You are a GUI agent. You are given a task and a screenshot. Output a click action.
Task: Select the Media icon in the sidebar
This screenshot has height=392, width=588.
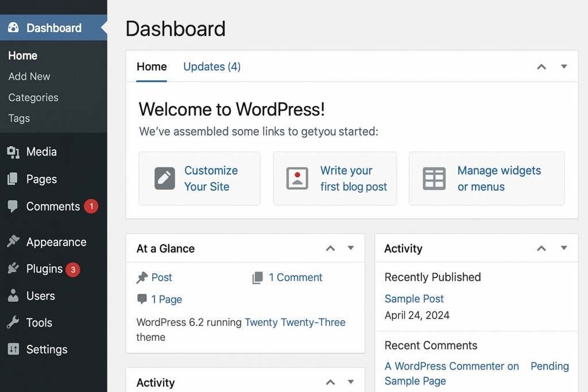point(13,152)
